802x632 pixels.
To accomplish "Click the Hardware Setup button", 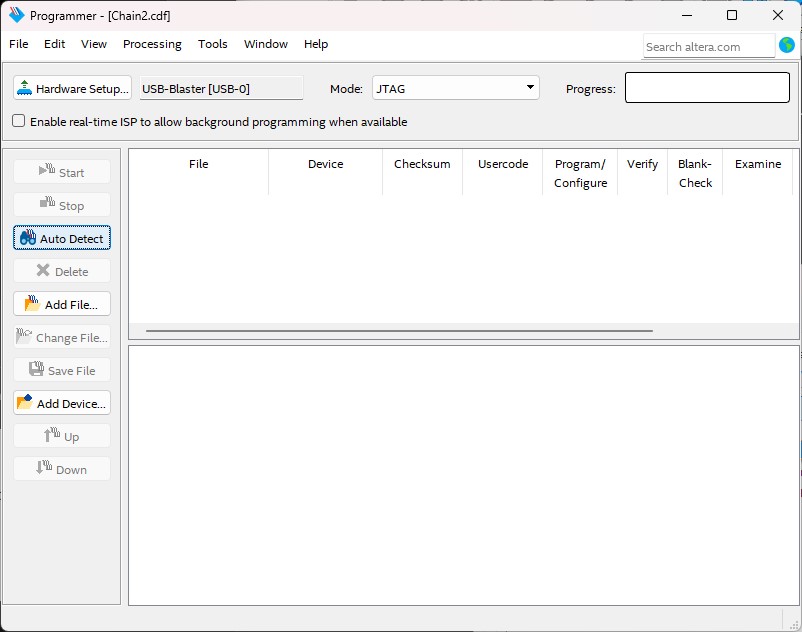I will [x=72, y=88].
